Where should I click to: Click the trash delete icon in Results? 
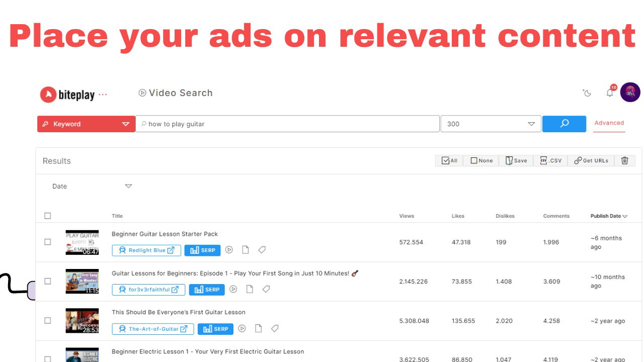coord(624,160)
